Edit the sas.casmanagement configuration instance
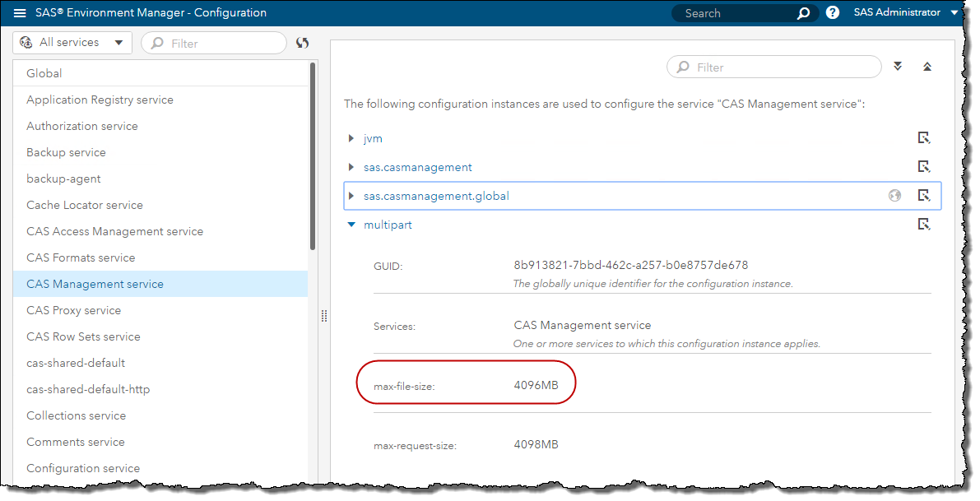 click(x=924, y=167)
